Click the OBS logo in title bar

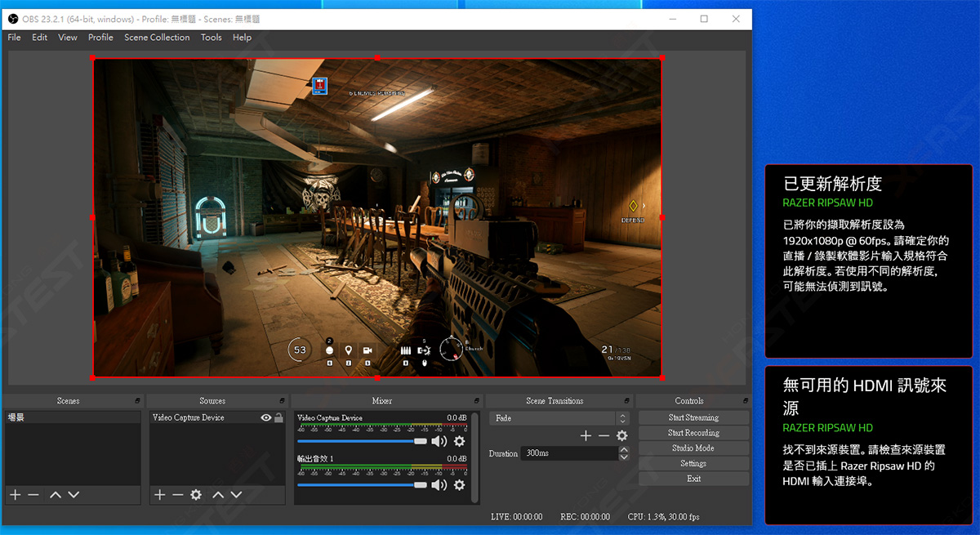[13, 19]
